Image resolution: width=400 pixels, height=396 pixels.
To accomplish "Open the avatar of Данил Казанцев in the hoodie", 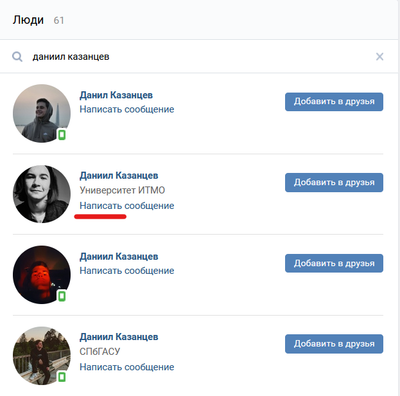I will (42, 113).
